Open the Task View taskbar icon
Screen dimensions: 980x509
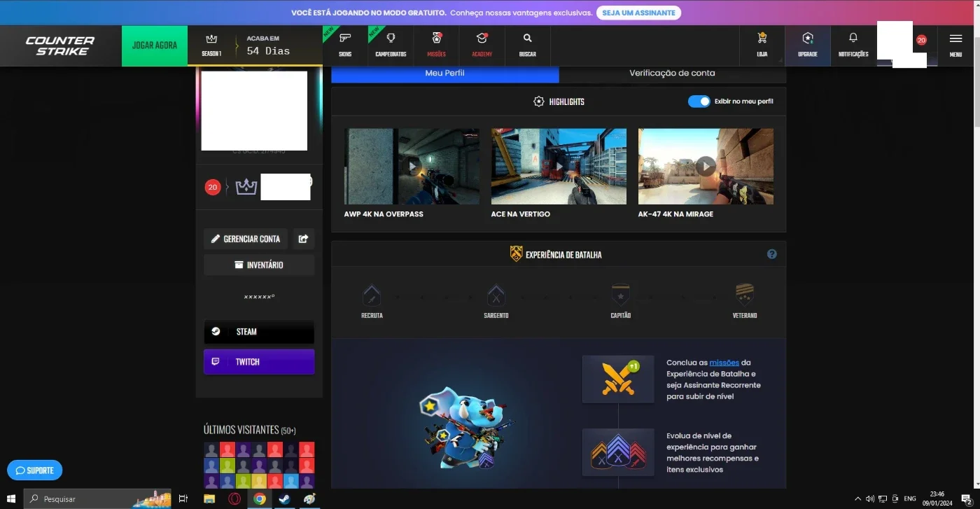point(183,498)
